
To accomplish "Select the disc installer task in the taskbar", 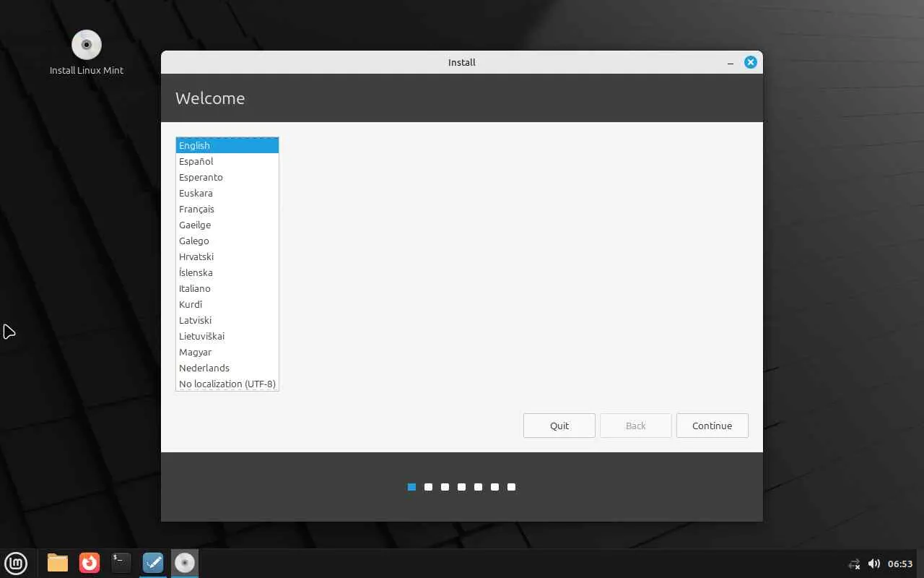I will [x=185, y=563].
